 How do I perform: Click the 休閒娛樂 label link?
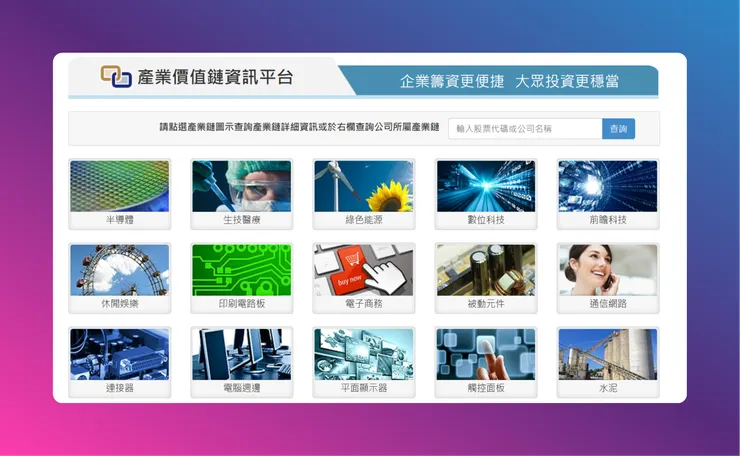(120, 304)
